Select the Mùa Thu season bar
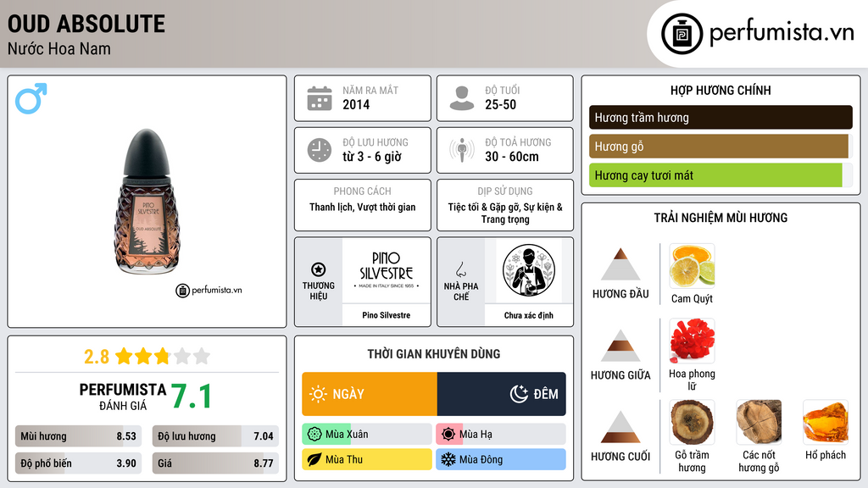Screen dimensions: 868x488 [367, 460]
